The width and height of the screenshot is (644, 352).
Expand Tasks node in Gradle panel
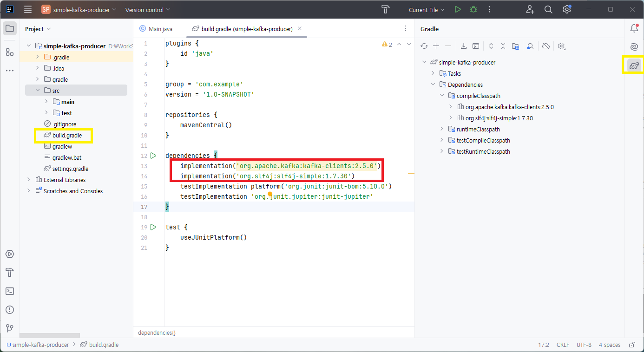(433, 73)
